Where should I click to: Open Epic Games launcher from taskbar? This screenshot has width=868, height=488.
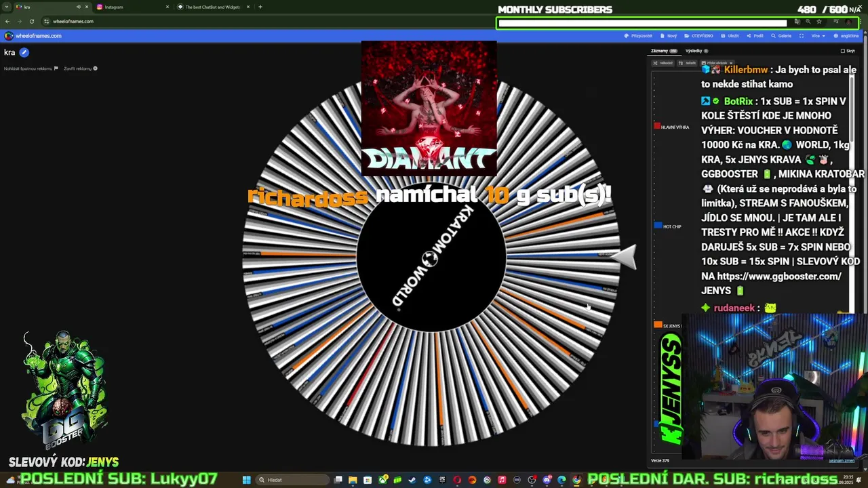(x=442, y=480)
